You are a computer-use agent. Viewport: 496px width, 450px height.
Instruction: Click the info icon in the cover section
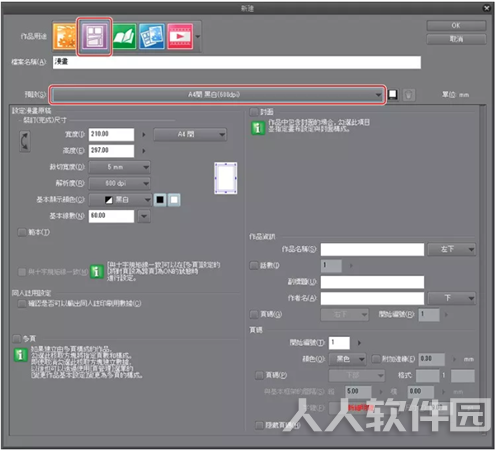[258, 128]
